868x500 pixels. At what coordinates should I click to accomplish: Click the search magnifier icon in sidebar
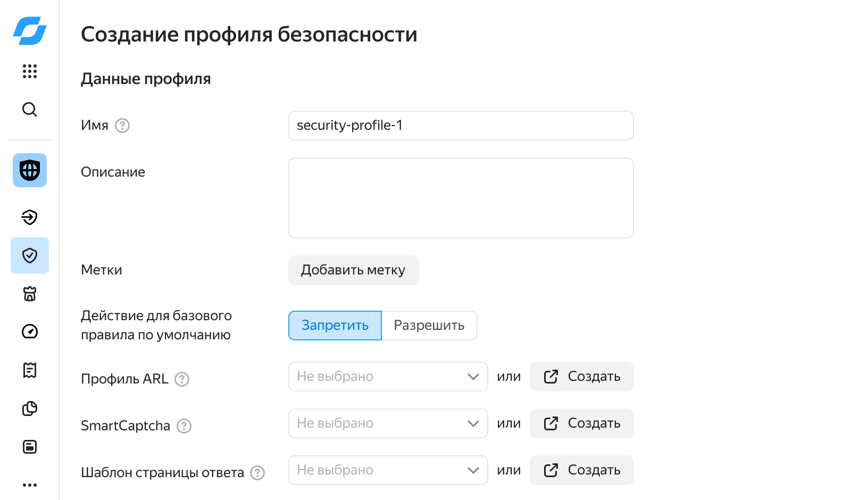coord(30,110)
